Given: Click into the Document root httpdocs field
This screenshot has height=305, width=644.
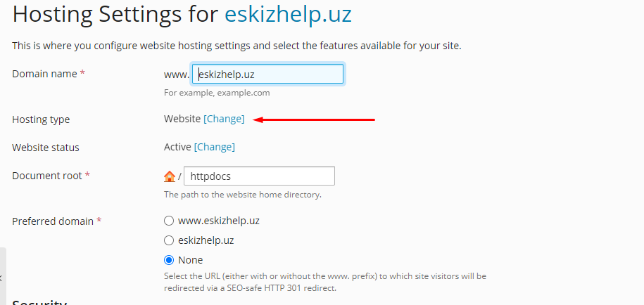Looking at the screenshot, I should [x=259, y=176].
